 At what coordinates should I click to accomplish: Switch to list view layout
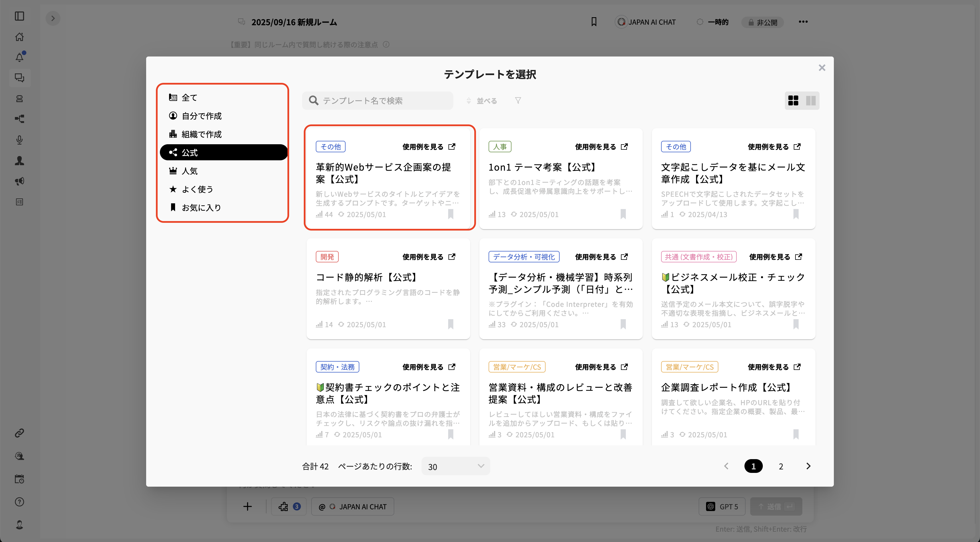tap(811, 100)
